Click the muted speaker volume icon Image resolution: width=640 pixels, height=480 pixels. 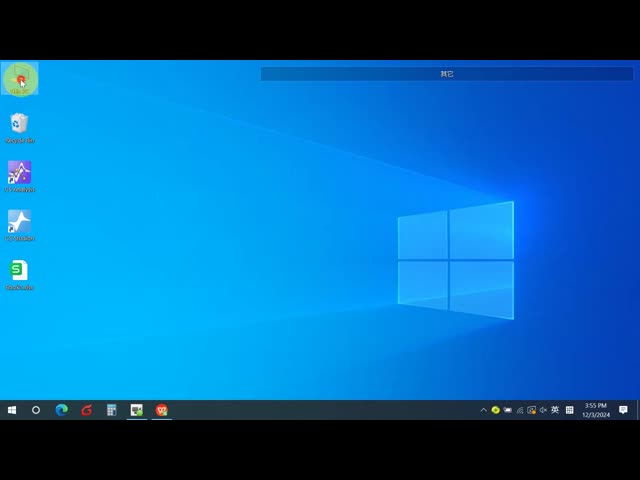coord(543,410)
